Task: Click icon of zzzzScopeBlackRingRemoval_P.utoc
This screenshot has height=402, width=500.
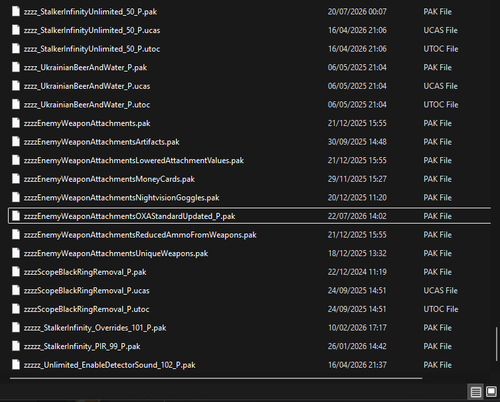Action: pos(16,309)
